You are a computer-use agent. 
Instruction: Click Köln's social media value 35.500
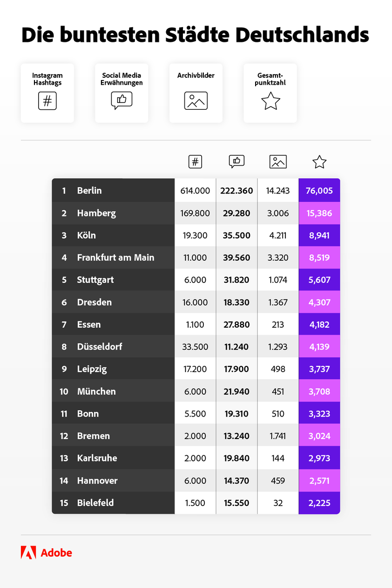[x=236, y=235]
